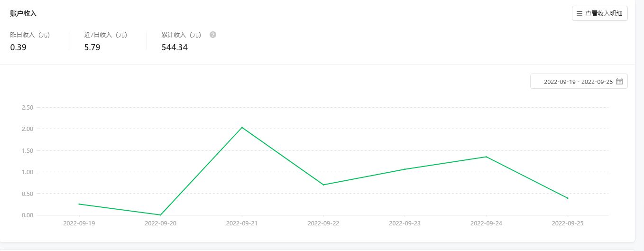Click the help icon beside 累计收入
Viewport: 644px width, 251px height.
[x=213, y=35]
